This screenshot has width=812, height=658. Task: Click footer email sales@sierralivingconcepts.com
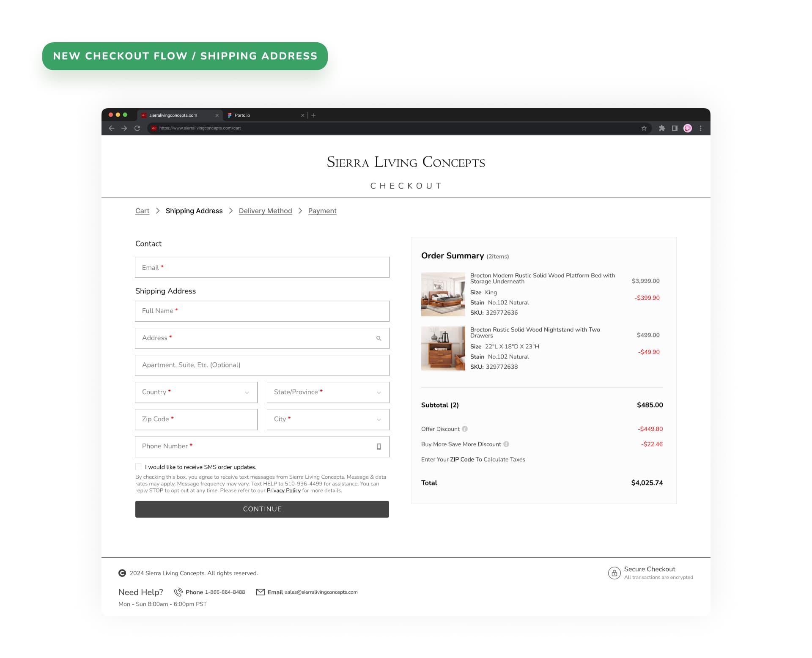pos(321,592)
